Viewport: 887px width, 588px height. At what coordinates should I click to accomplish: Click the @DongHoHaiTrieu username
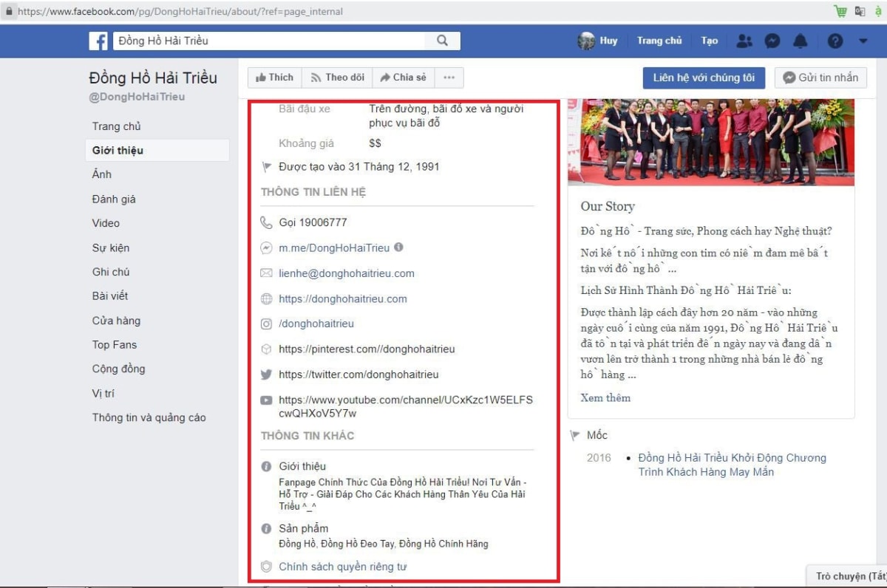click(x=137, y=97)
